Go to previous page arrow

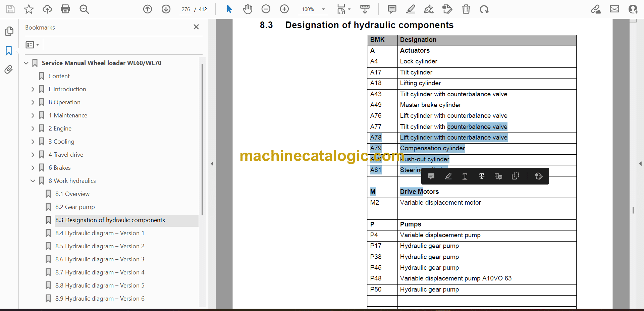148,9
